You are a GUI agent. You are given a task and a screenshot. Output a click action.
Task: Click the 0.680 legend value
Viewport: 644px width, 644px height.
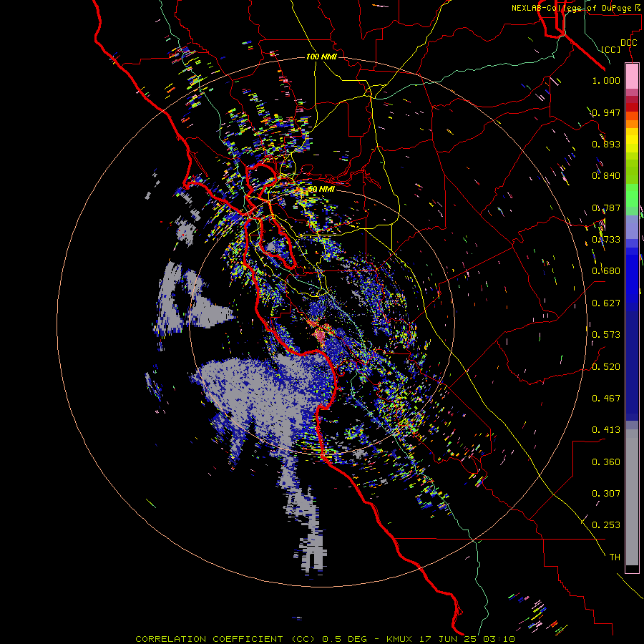(x=606, y=270)
